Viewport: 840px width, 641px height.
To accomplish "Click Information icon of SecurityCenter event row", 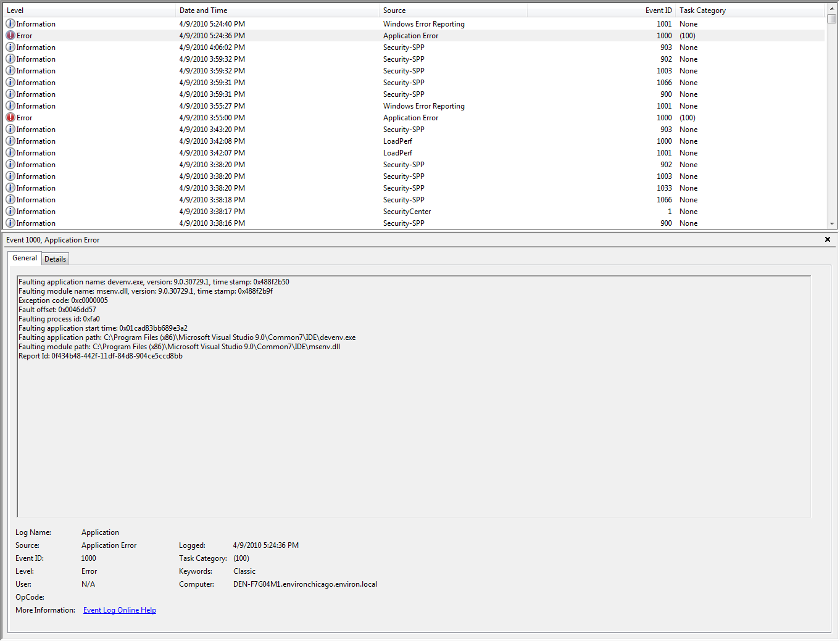I will pos(10,212).
